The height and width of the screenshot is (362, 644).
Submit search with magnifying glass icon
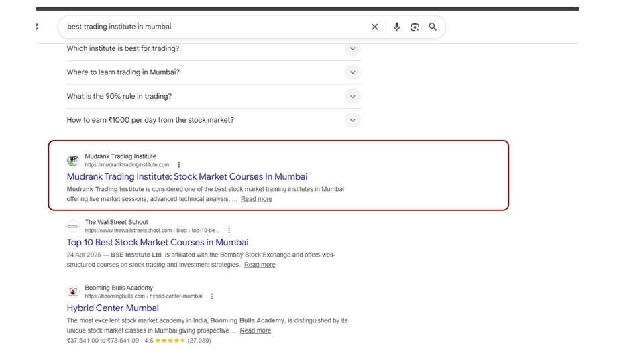[x=433, y=27]
